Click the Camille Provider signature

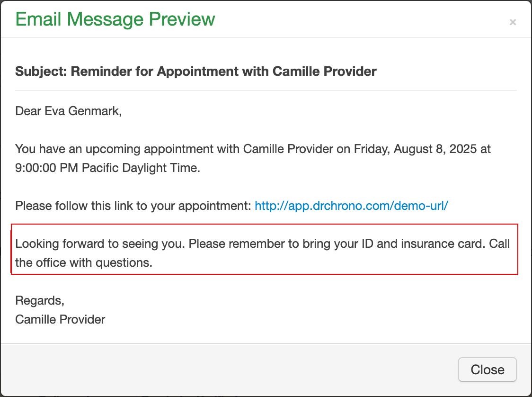pos(60,320)
